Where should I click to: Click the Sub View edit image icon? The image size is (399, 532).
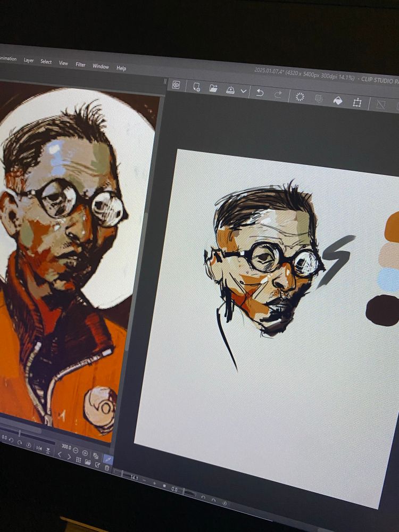(97, 465)
